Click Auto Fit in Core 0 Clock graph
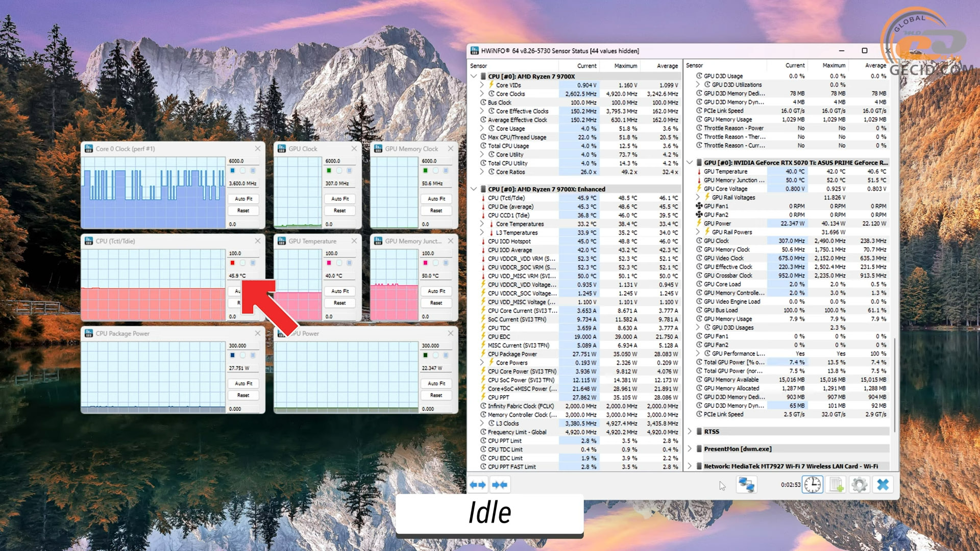This screenshot has height=551, width=980. tap(243, 199)
